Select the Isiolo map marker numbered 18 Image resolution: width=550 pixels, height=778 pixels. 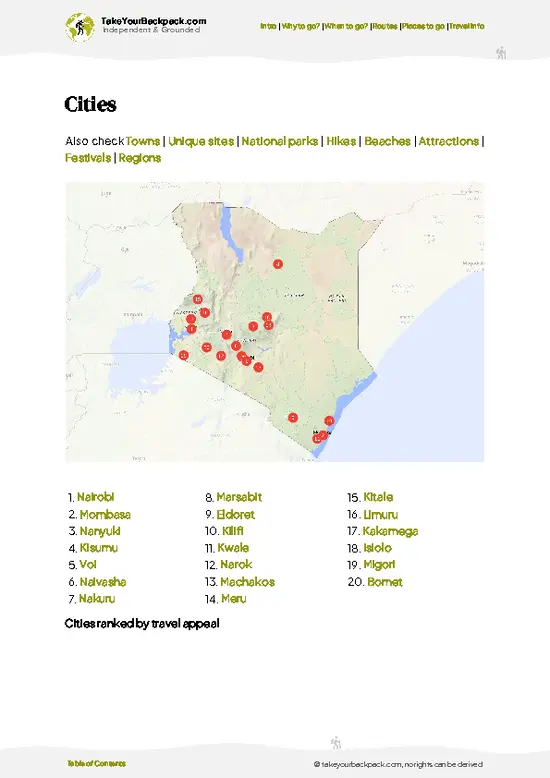pos(267,317)
